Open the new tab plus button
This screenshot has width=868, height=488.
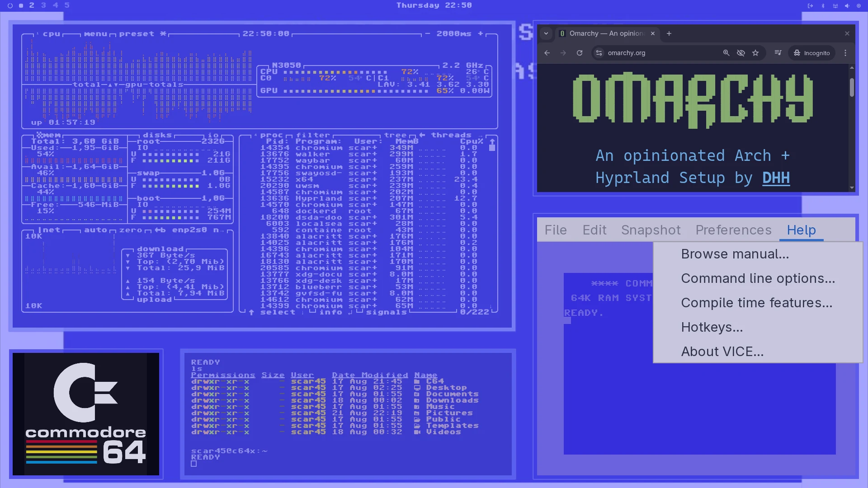click(x=669, y=33)
